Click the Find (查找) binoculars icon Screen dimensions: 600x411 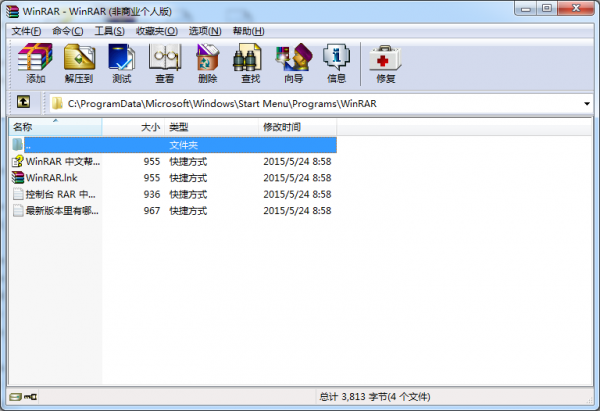click(x=250, y=63)
